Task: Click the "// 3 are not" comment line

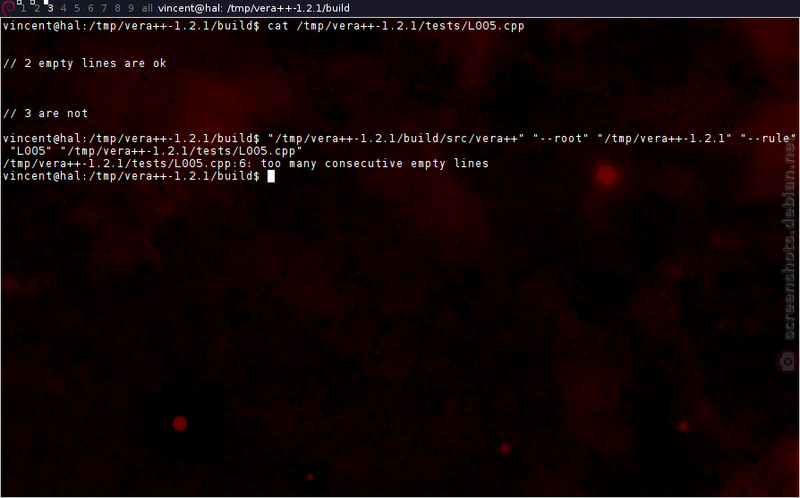Action: pyautogui.click(x=45, y=113)
